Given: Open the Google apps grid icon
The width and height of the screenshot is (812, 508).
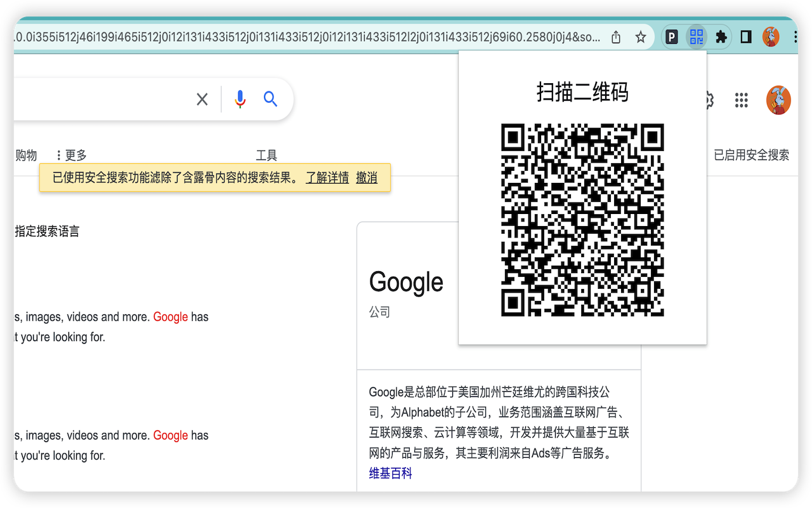Looking at the screenshot, I should 742,100.
